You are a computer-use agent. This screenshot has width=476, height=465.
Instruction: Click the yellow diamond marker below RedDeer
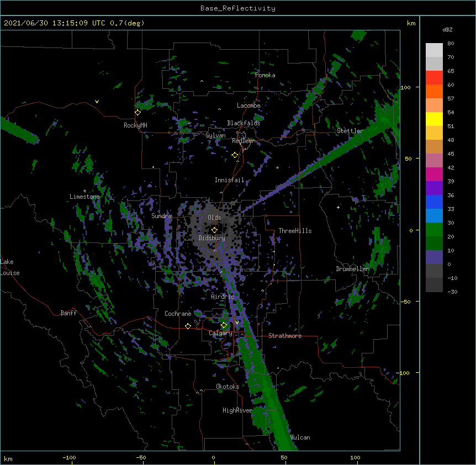coord(235,155)
